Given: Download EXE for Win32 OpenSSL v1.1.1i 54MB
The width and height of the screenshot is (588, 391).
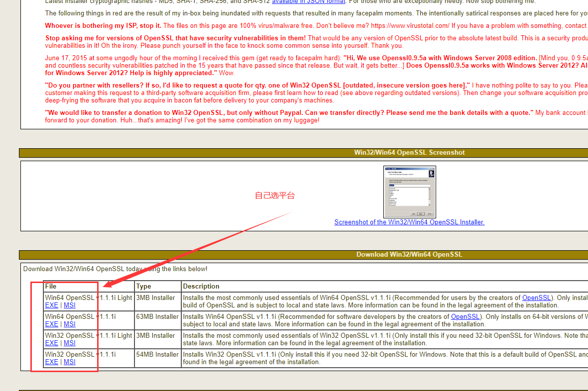Looking at the screenshot, I should click(51, 362).
